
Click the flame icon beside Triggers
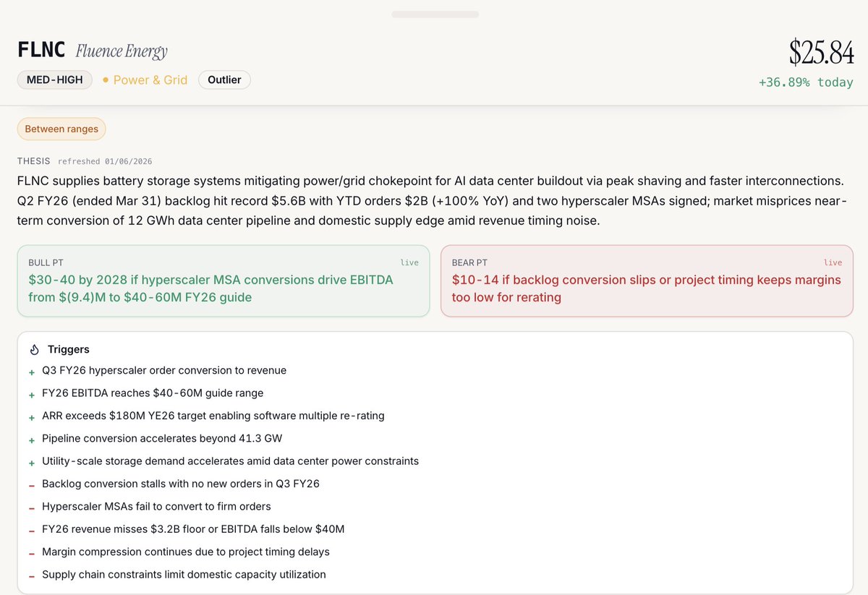click(x=34, y=350)
